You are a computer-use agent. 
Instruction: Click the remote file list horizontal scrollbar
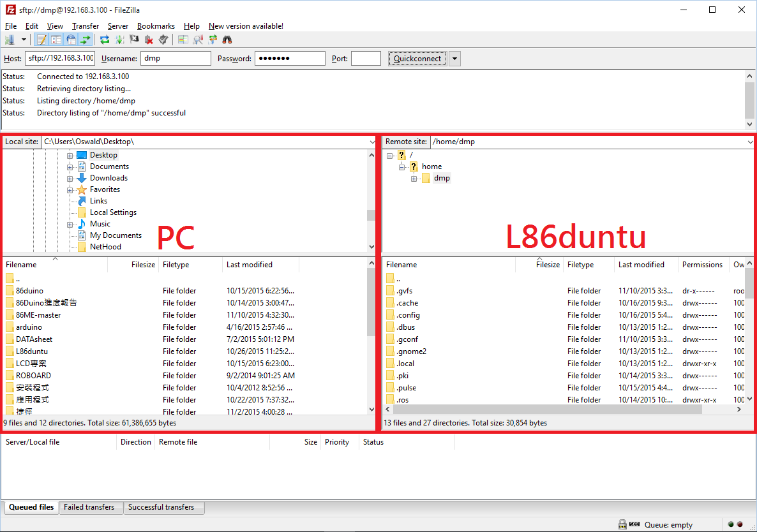pyautogui.click(x=548, y=409)
